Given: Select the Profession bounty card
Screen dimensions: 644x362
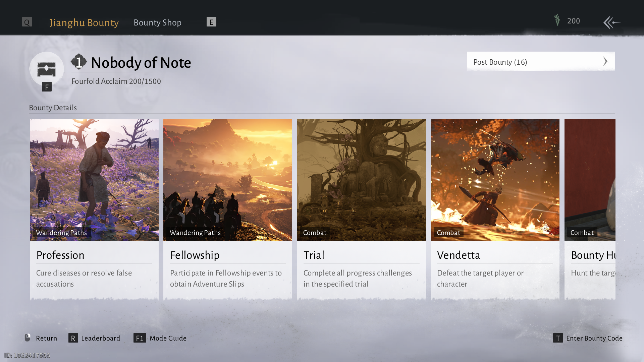Looking at the screenshot, I should [94, 208].
